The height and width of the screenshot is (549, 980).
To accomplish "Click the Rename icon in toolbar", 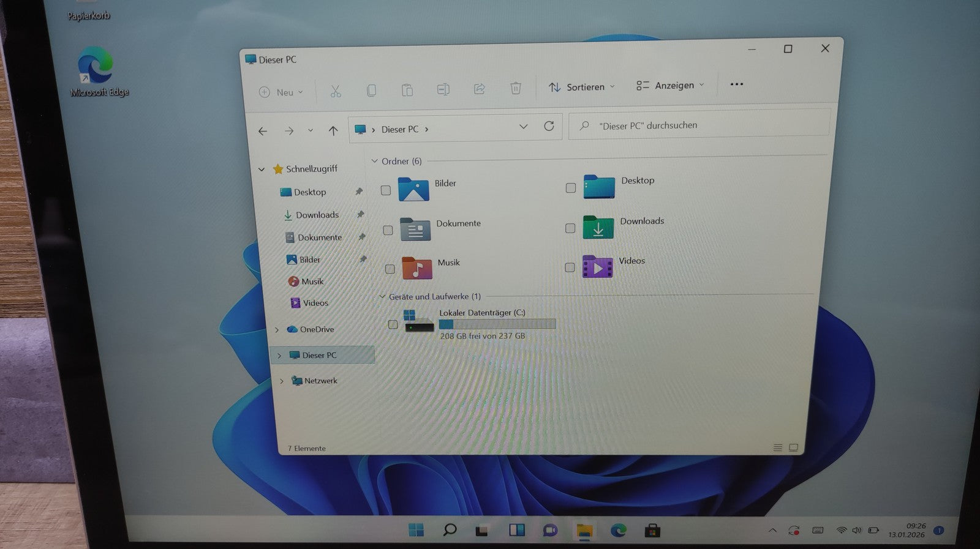I will 443,89.
